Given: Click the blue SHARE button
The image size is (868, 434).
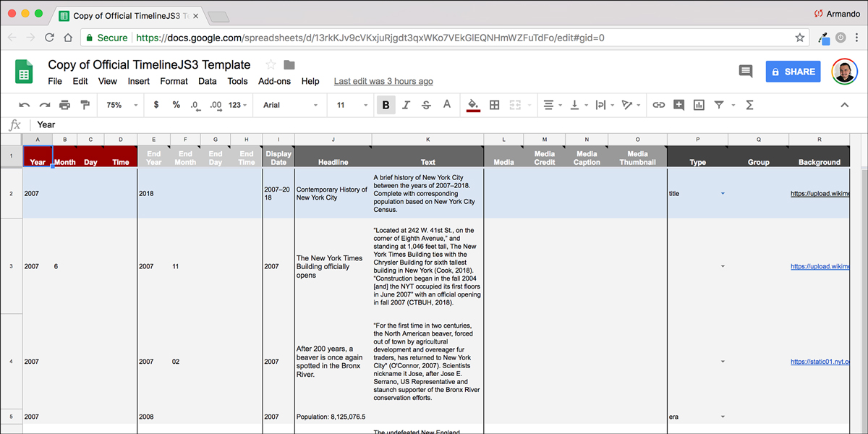Looking at the screenshot, I should tap(793, 72).
